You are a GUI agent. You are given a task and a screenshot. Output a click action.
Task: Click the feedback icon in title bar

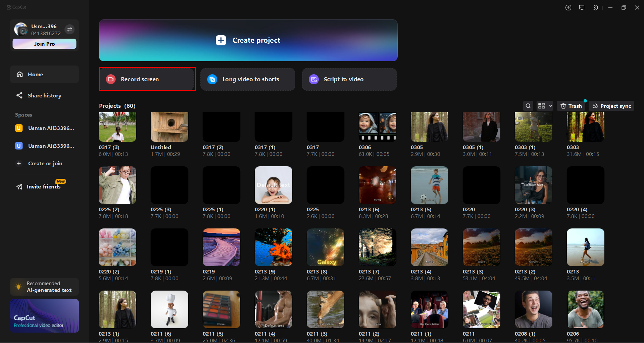pyautogui.click(x=582, y=7)
